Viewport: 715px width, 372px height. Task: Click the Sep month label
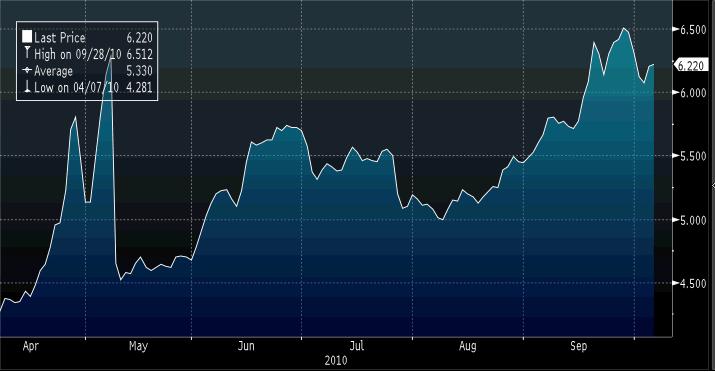(578, 346)
